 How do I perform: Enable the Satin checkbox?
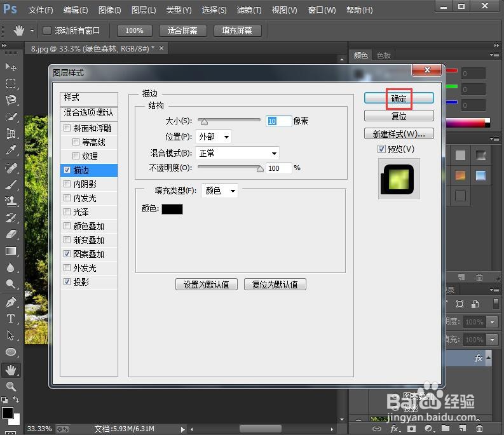(67, 212)
